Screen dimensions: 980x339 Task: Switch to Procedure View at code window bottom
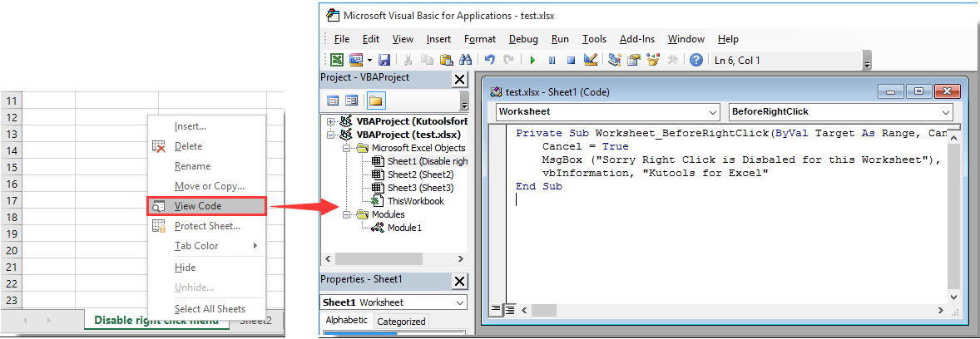click(x=496, y=310)
